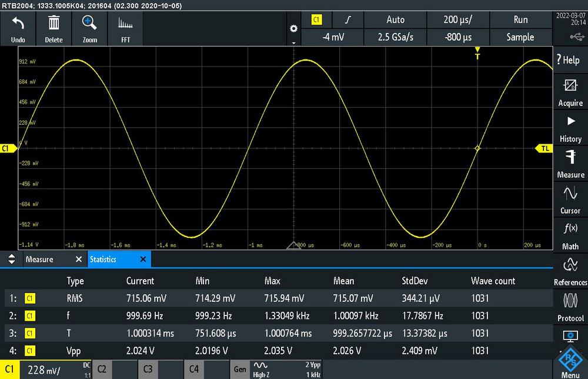Open the 2.5 GSa/s sample rate setting
This screenshot has width=588, height=379.
(395, 36)
